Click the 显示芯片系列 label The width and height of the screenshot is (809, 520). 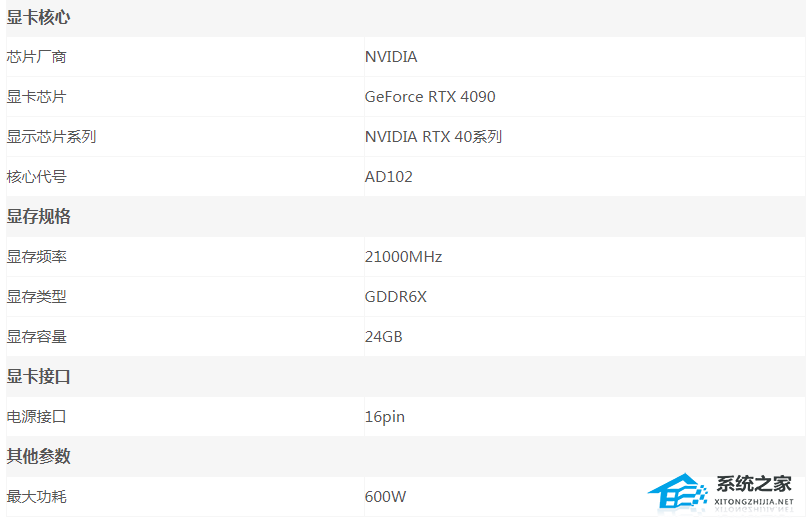coord(51,137)
